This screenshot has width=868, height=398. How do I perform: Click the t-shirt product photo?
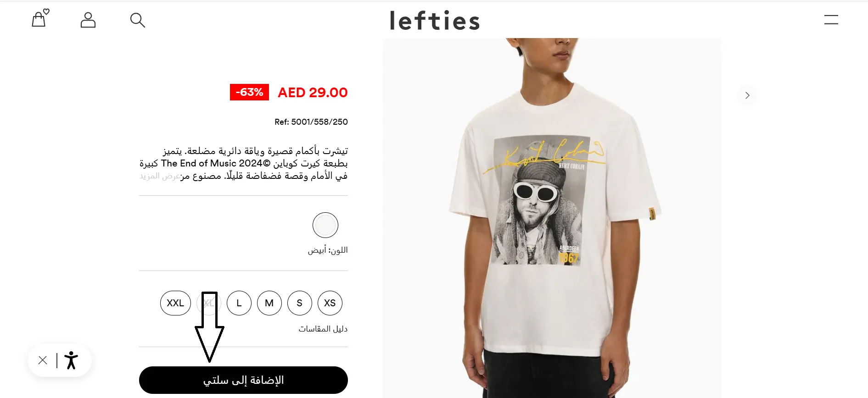coord(552,218)
